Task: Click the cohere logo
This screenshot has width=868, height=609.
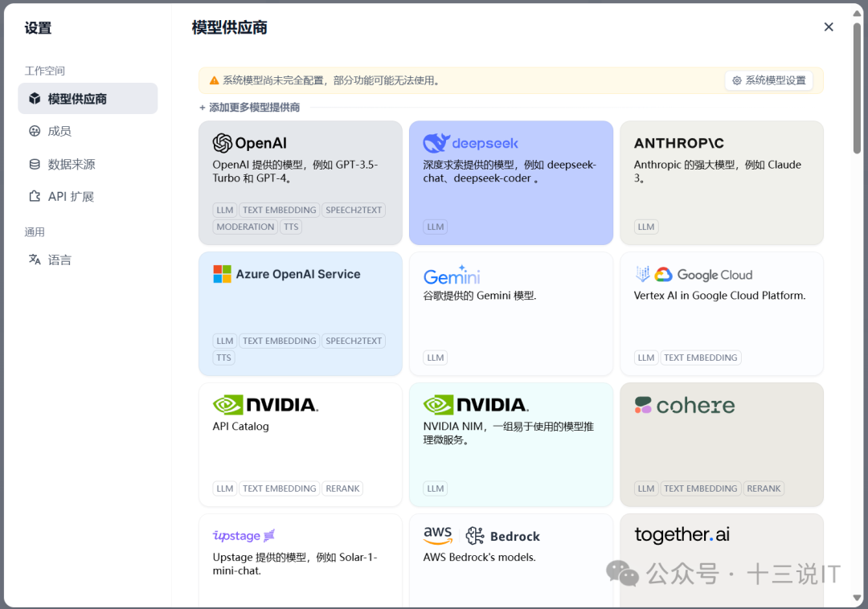Action: tap(684, 406)
